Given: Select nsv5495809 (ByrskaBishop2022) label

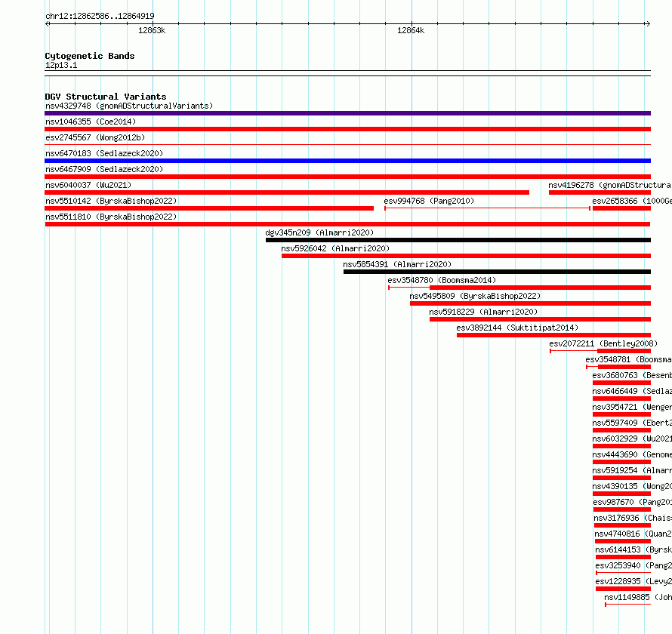Looking at the screenshot, I should (x=475, y=296).
